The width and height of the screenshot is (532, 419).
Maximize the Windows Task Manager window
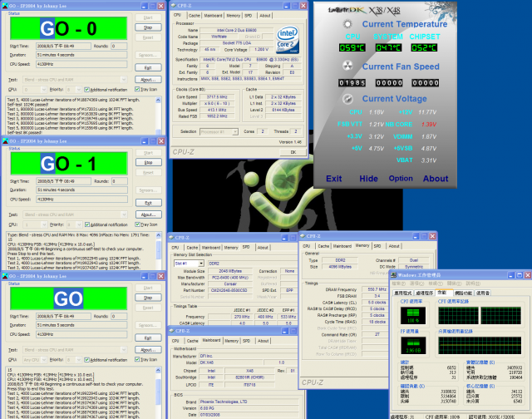click(520, 275)
